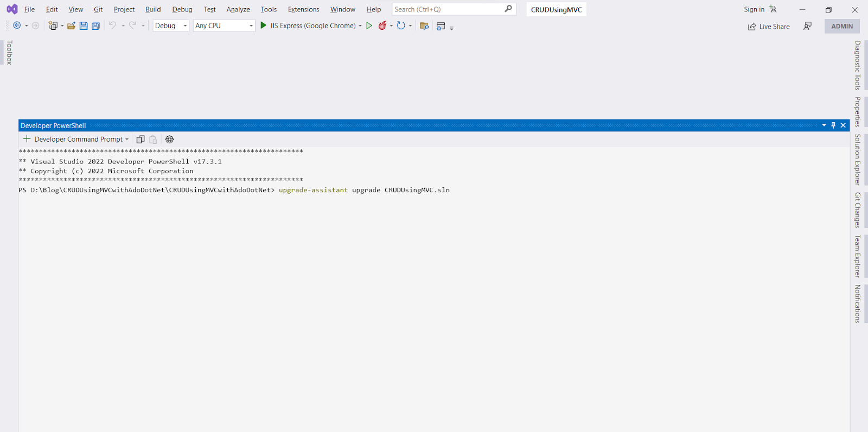Open the Debug configuration dropdown
The image size is (868, 432).
coord(171,26)
